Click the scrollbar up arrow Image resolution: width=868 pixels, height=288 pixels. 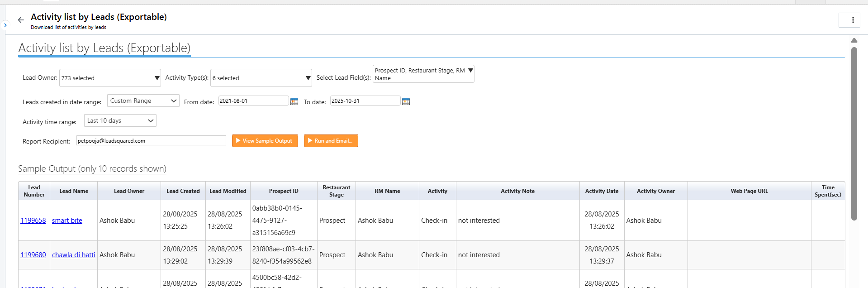[854, 41]
